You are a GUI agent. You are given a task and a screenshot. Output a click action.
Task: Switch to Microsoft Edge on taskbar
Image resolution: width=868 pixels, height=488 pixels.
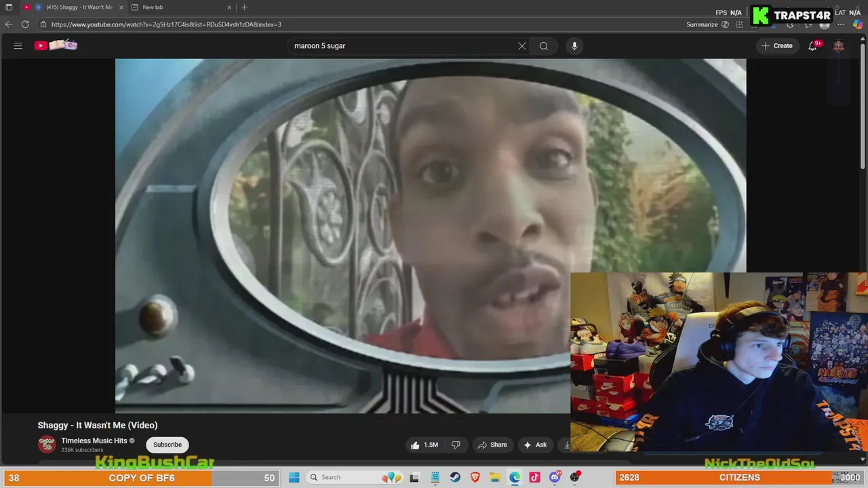click(x=515, y=477)
